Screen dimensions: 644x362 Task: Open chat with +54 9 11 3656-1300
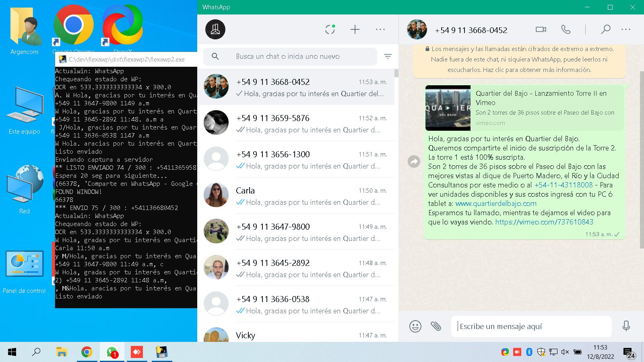[296, 159]
